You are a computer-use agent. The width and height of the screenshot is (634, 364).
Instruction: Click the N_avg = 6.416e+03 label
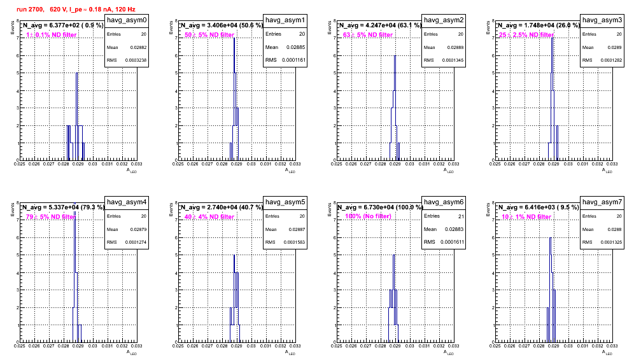539,207
